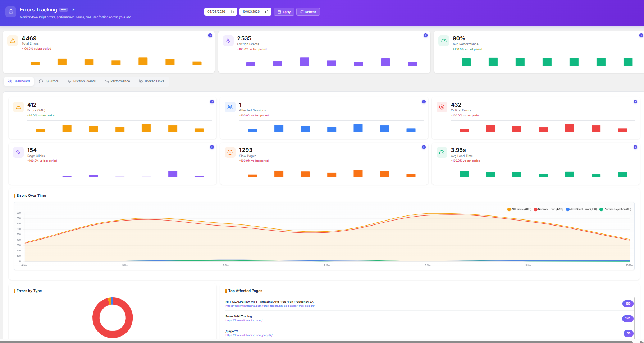Click the shield logo in the header
Image resolution: width=644 pixels, height=343 pixels.
point(10,12)
